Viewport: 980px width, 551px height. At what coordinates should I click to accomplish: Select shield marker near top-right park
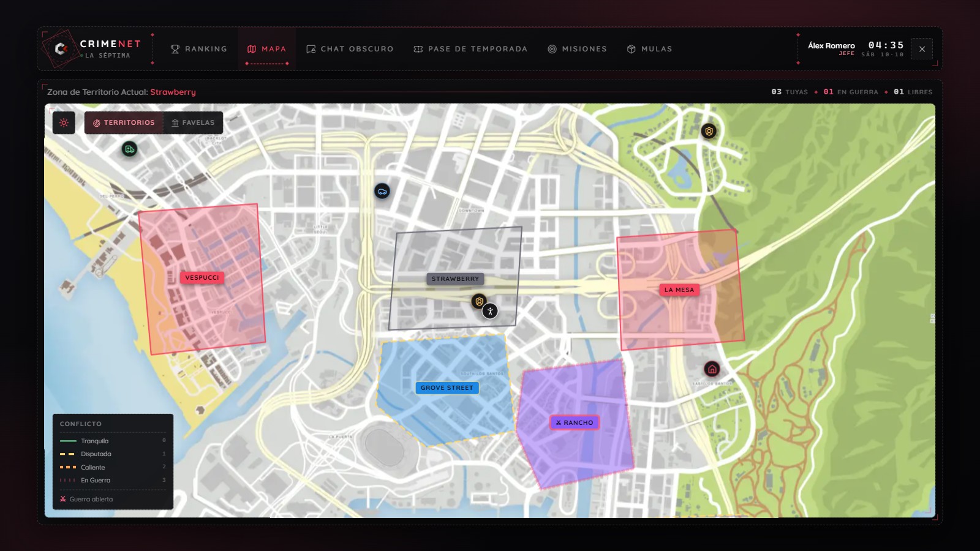(x=709, y=131)
